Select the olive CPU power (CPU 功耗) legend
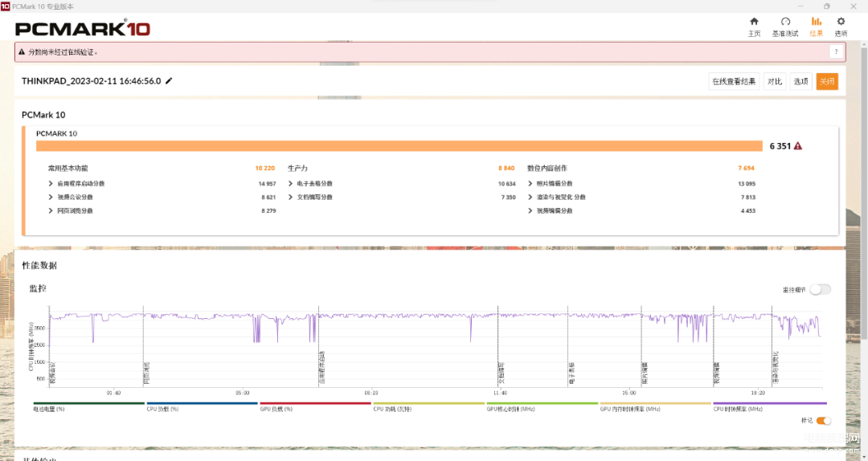868x461 pixels. [x=429, y=406]
